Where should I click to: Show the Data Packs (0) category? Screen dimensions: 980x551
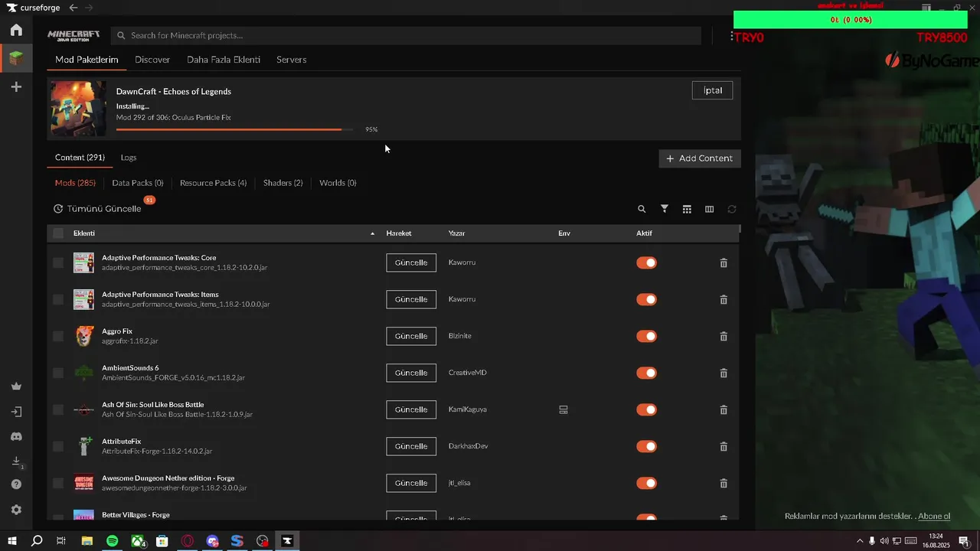point(138,183)
